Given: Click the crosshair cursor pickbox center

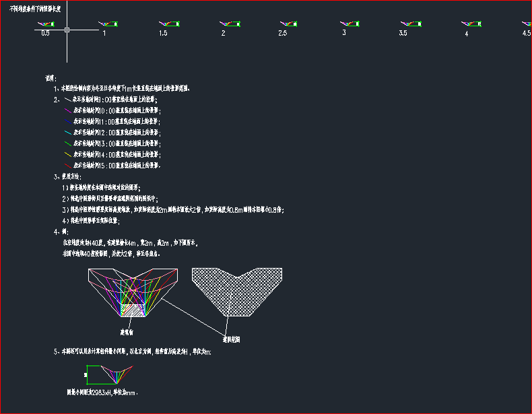Looking at the screenshot, I should [67, 30].
